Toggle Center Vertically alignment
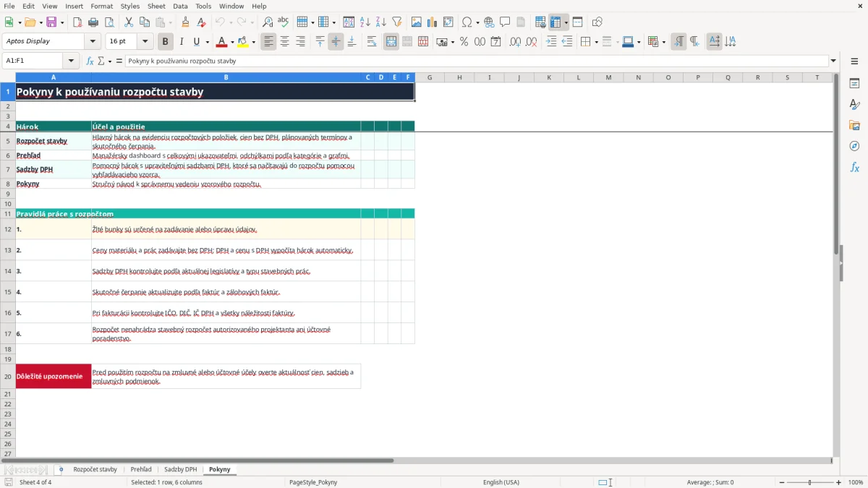 pyautogui.click(x=336, y=42)
